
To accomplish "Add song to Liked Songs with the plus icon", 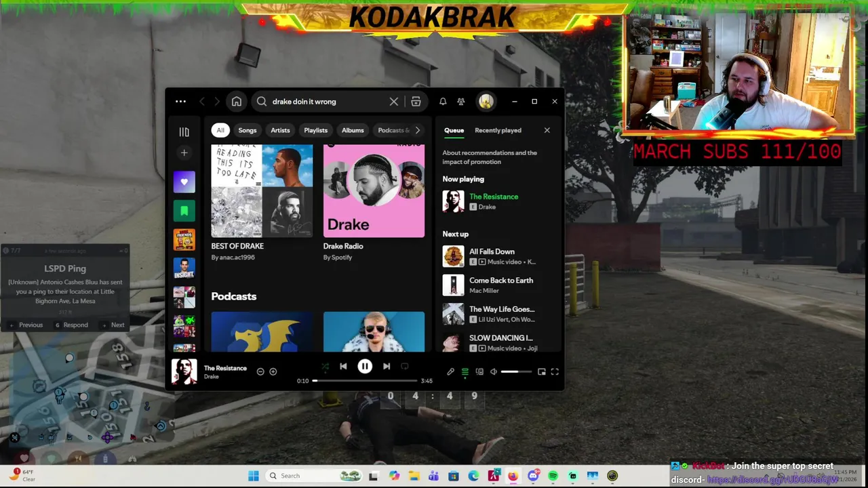I will 273,371.
